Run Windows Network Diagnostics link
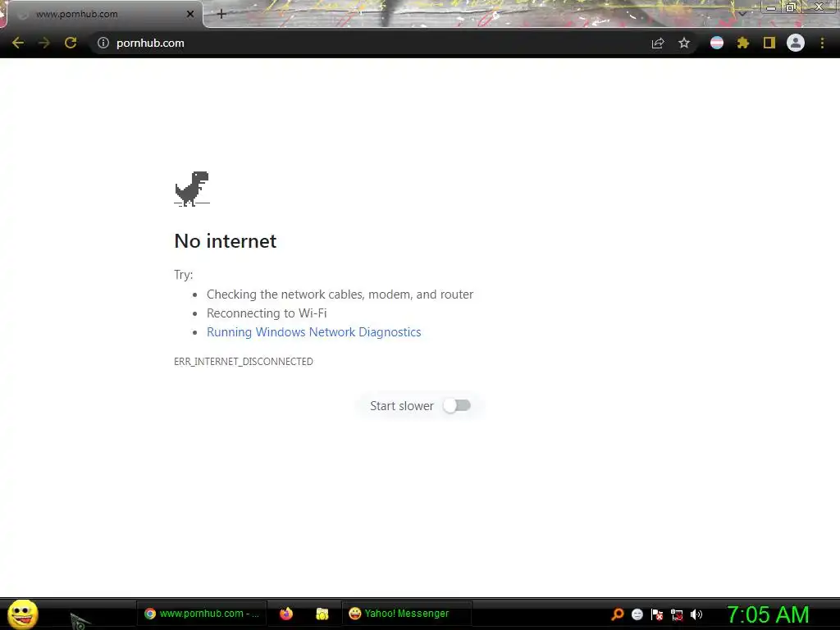This screenshot has height=630, width=840. (x=314, y=332)
